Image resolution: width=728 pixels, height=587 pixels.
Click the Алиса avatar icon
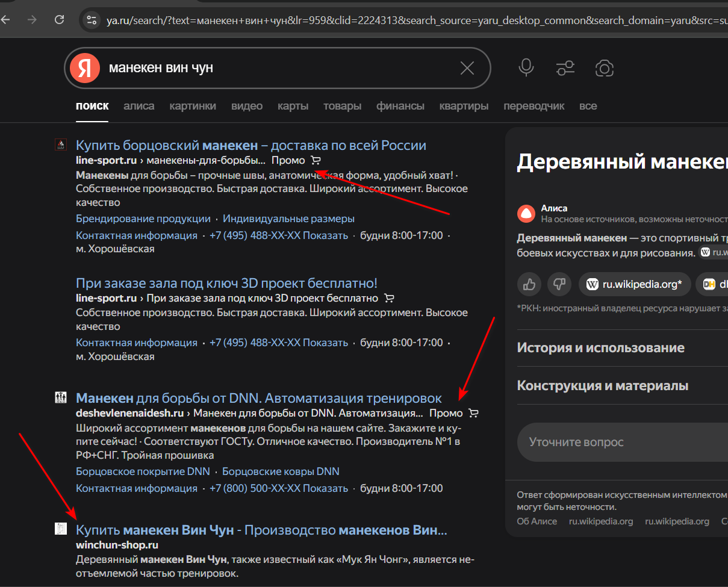526,213
